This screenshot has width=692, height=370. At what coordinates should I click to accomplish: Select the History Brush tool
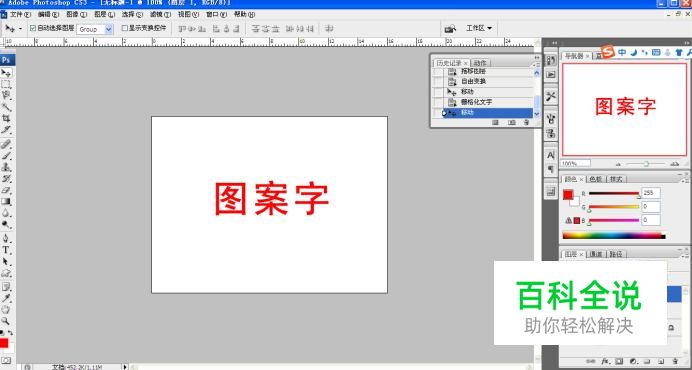tap(6, 179)
